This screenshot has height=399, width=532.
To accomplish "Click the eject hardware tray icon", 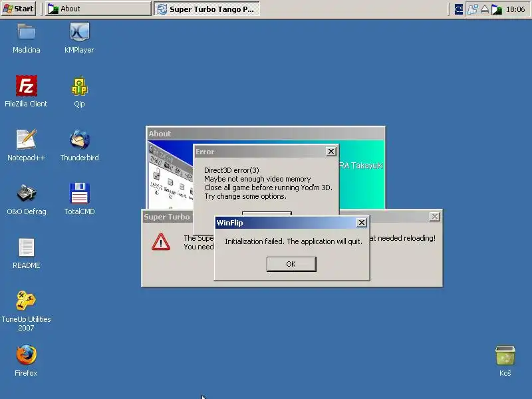I will 485,9.
